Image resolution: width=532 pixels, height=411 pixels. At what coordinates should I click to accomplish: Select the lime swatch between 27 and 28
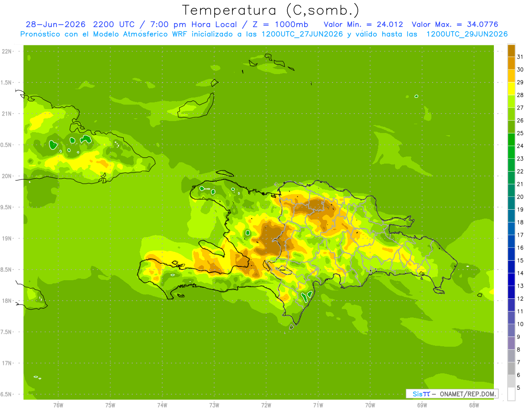pos(511,102)
